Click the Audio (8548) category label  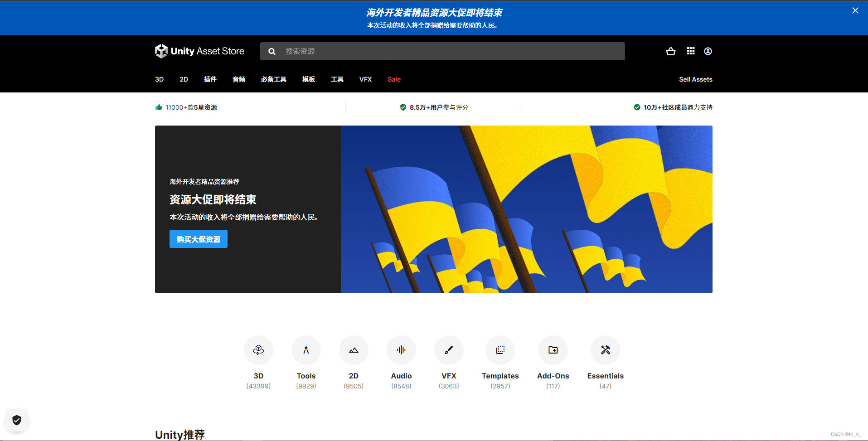click(401, 381)
